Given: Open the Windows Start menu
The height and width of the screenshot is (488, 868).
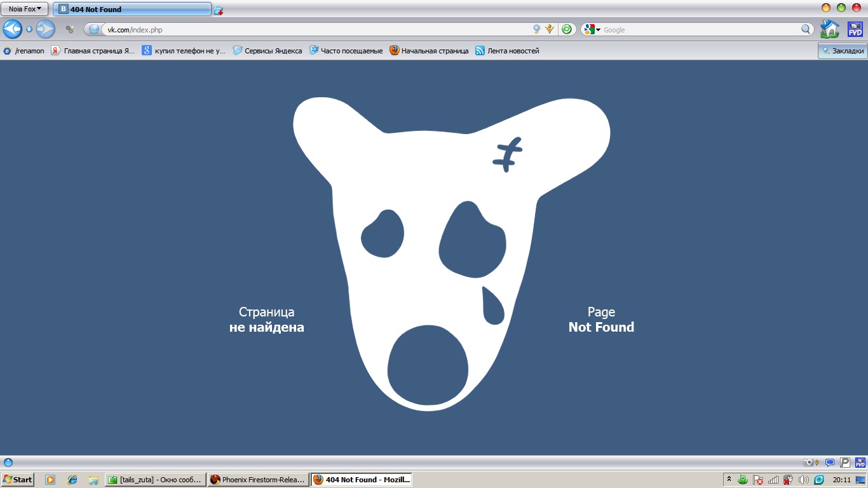Looking at the screenshot, I should (18, 480).
